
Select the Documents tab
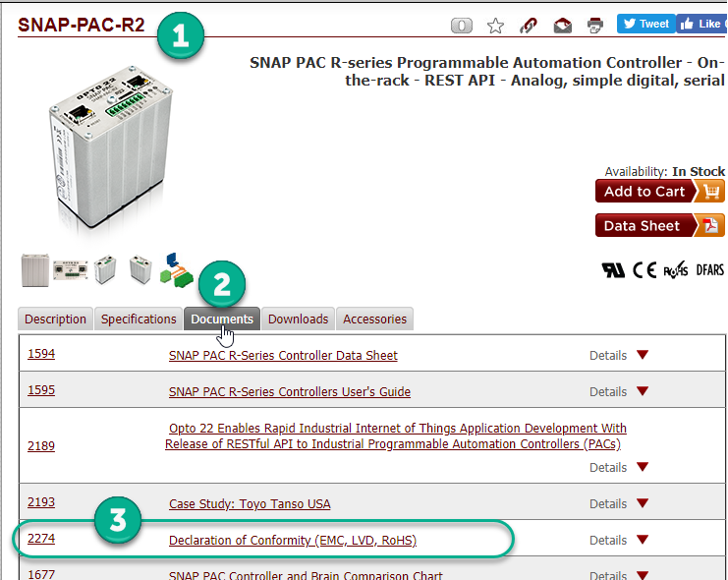pyautogui.click(x=222, y=319)
